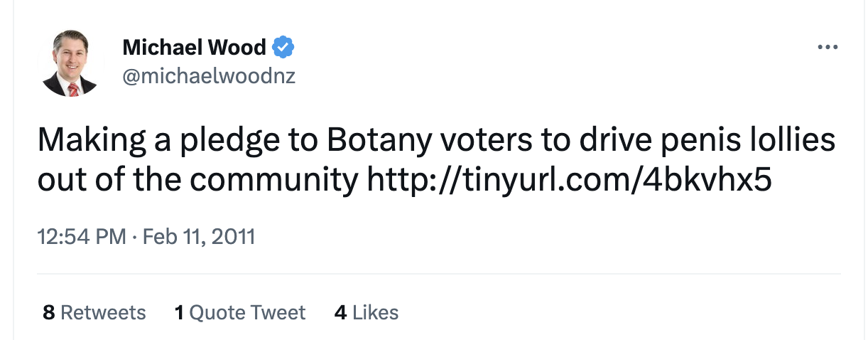Image resolution: width=868 pixels, height=340 pixels.
Task: Follow the tinyurl.com/4bkvhx5 link
Action: (x=569, y=179)
